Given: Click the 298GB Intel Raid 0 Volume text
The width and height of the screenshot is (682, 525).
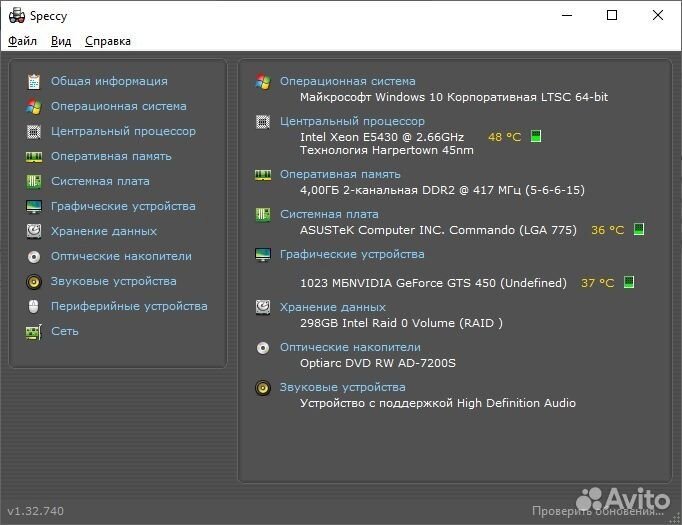Looking at the screenshot, I should (x=401, y=323).
